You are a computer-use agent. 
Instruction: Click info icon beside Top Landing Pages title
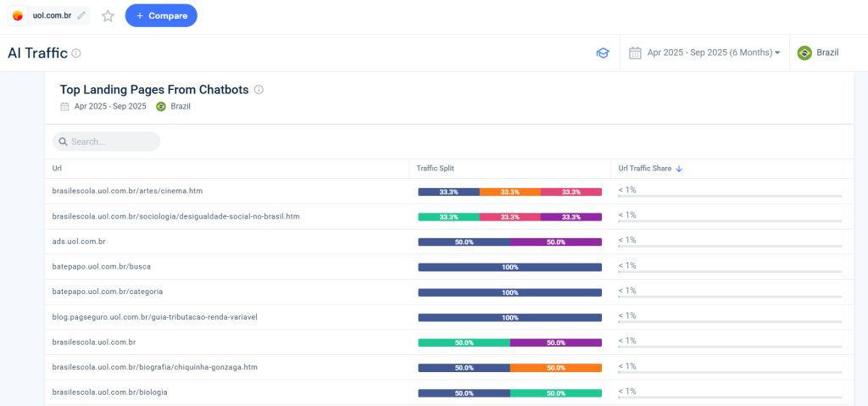point(259,90)
